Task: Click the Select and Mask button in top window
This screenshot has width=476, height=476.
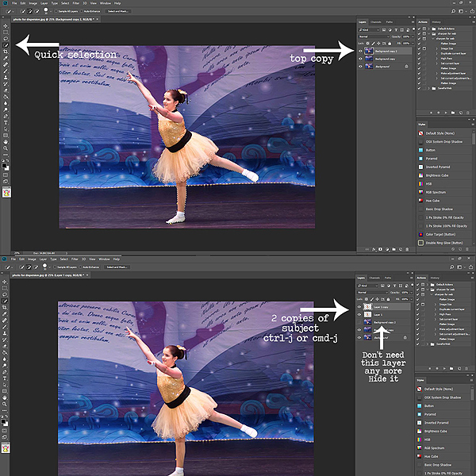Action: tap(118, 11)
